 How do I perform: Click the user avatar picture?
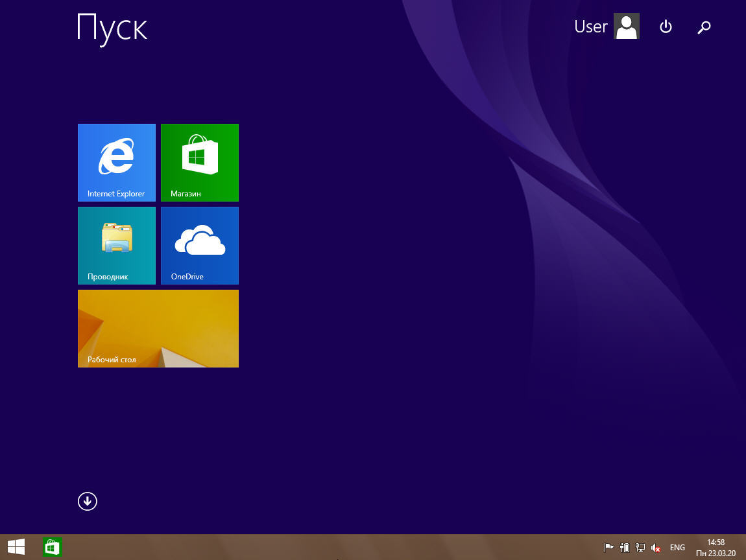pos(627,27)
